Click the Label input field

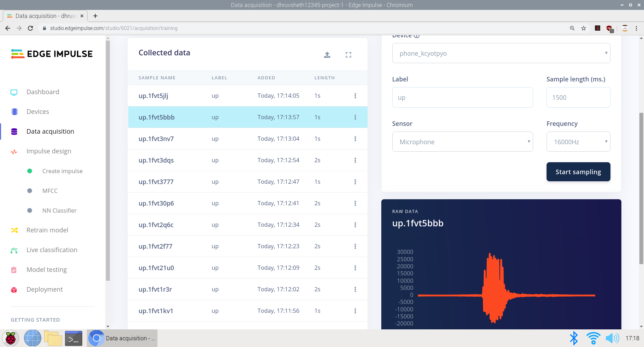(x=462, y=98)
